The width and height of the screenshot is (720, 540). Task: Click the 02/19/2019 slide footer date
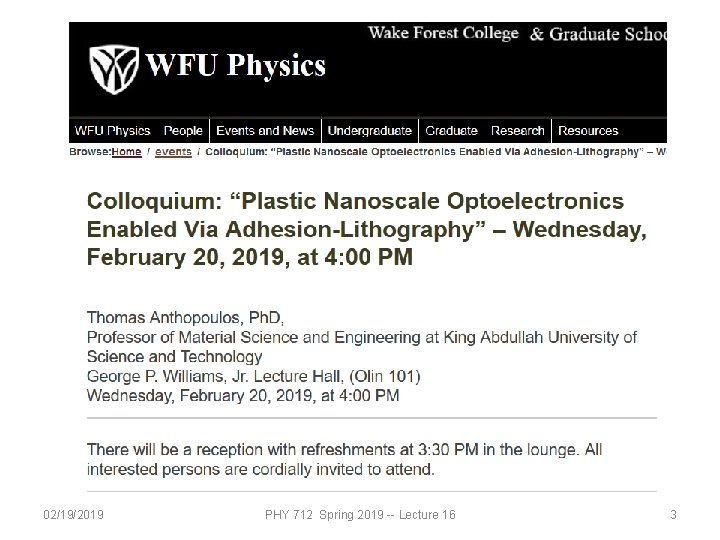click(72, 514)
